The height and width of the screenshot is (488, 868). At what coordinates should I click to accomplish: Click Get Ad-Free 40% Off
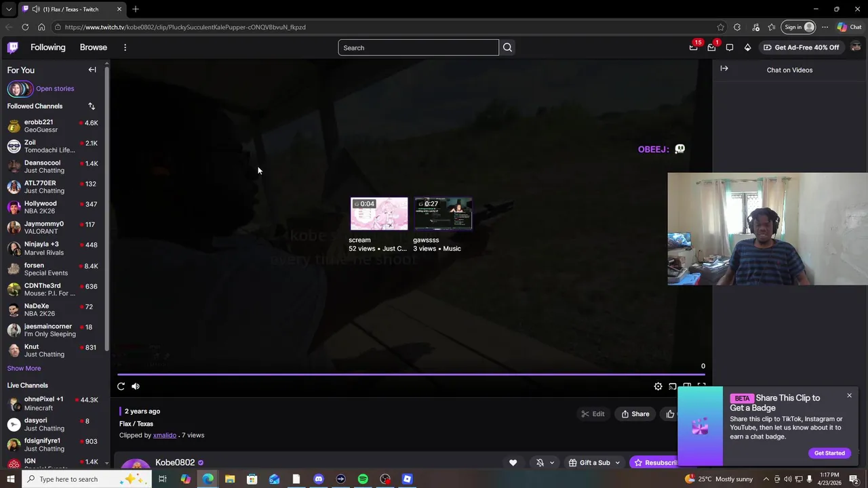(x=801, y=47)
